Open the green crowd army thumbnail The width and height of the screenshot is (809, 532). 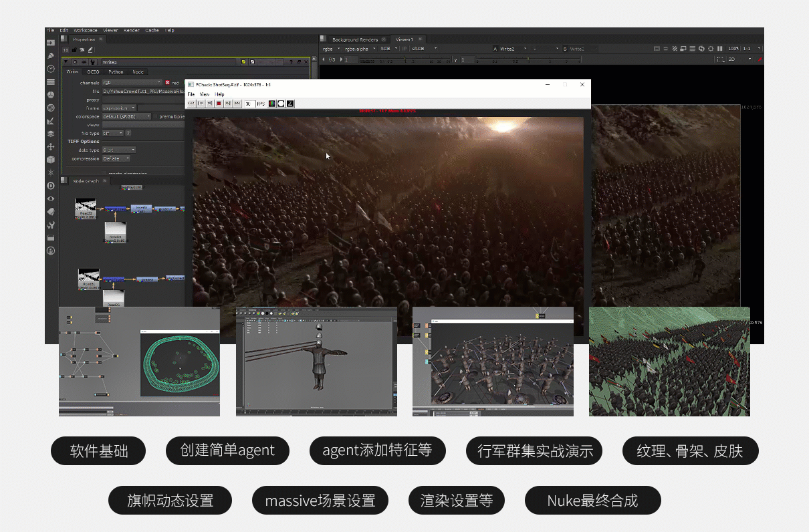click(x=669, y=362)
